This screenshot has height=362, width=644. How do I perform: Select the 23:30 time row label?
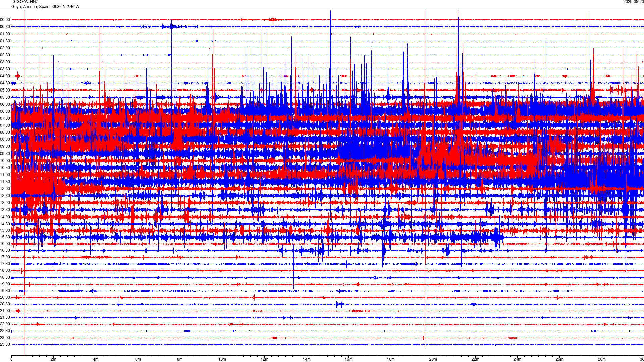(5, 344)
